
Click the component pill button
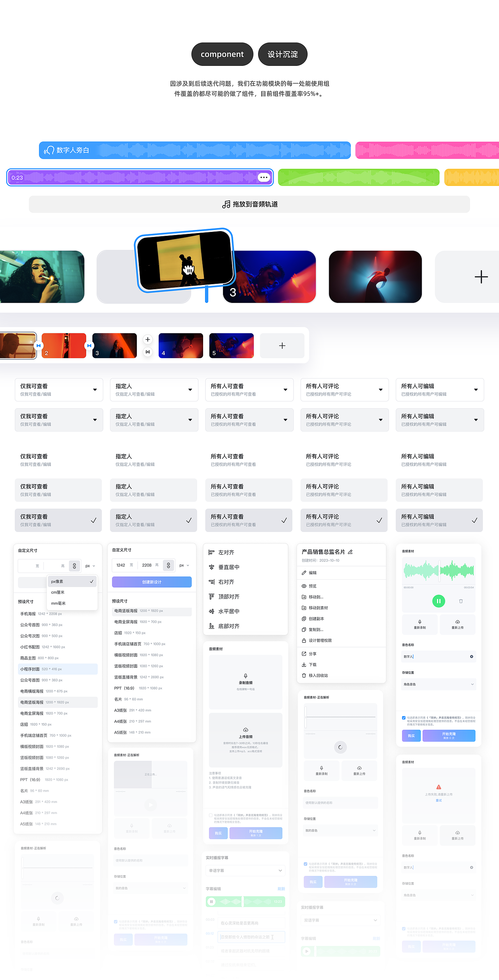coord(222,54)
